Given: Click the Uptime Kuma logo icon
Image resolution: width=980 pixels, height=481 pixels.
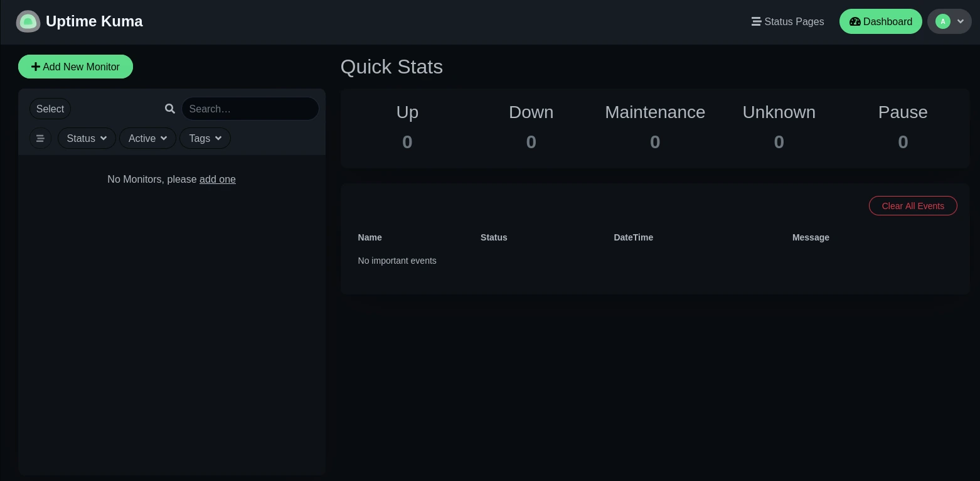Looking at the screenshot, I should click(28, 21).
